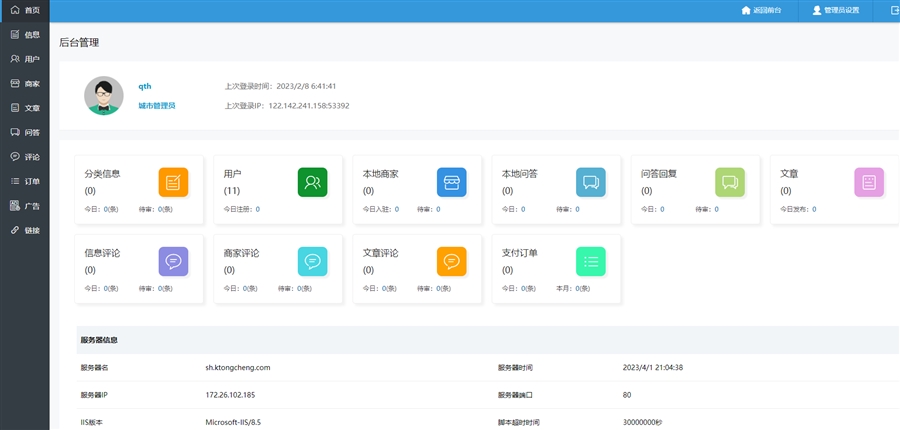This screenshot has width=900, height=430.
Task: Click the blue 本地商家 shop icon
Action: click(x=451, y=182)
